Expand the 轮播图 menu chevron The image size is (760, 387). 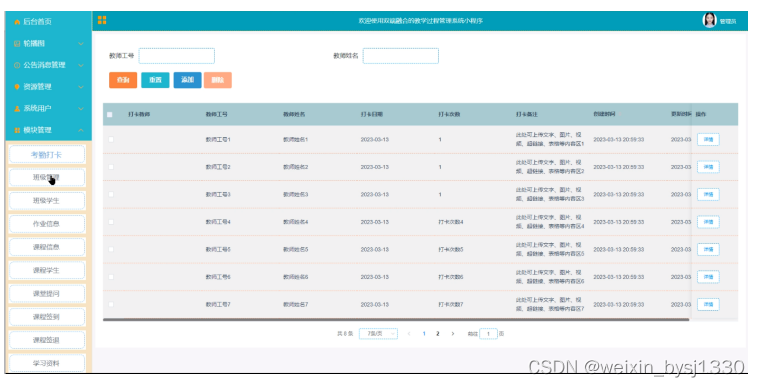(81, 44)
